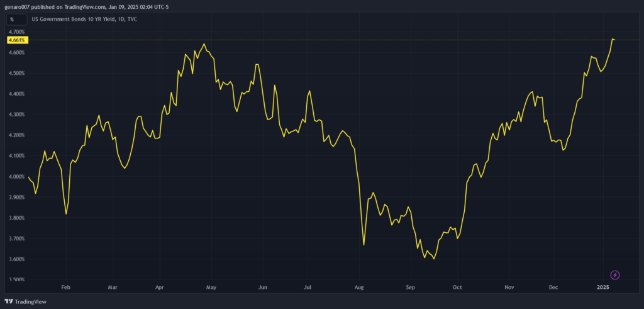644x309 pixels.
Task: Click the Dec label on the time axis
Action: [553, 287]
